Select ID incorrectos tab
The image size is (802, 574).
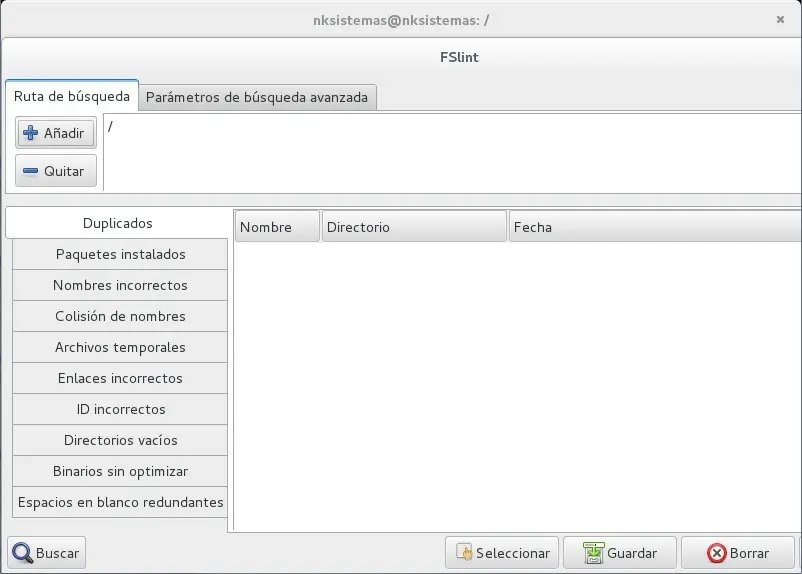[x=120, y=409]
